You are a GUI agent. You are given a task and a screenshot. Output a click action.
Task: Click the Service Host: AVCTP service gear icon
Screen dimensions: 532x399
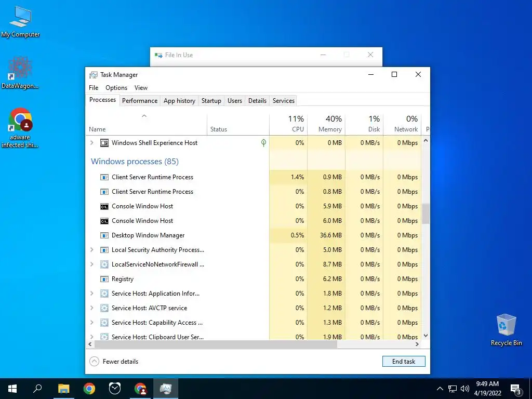pyautogui.click(x=104, y=308)
